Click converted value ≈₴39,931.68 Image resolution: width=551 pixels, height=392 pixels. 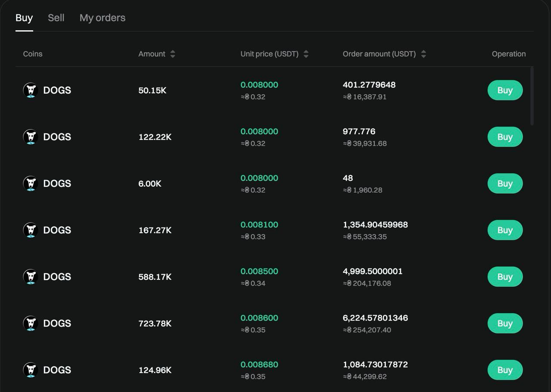[365, 143]
